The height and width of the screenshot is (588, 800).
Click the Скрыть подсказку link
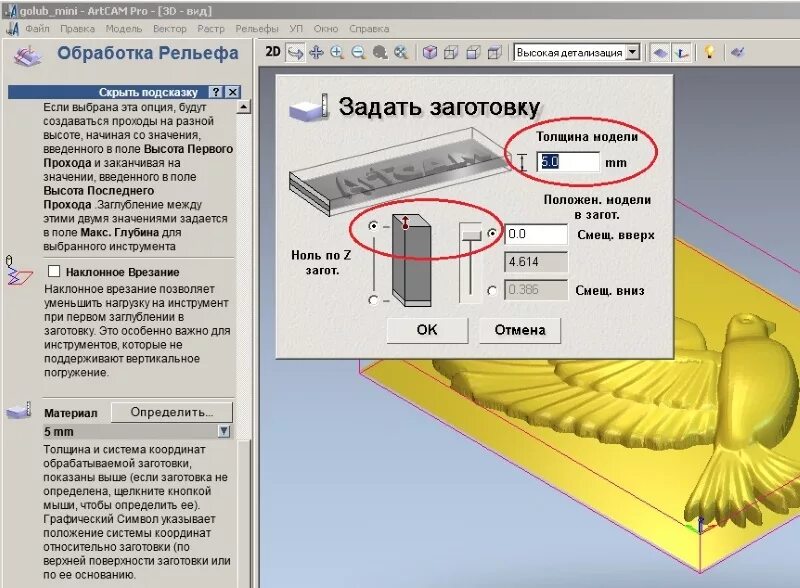tap(148, 92)
